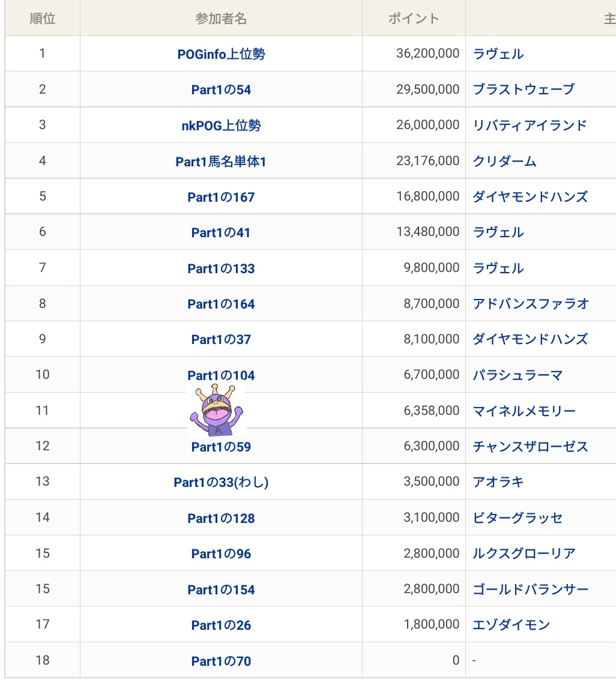Click the ポイント column header
This screenshot has width=616, height=682.
pyautogui.click(x=414, y=19)
